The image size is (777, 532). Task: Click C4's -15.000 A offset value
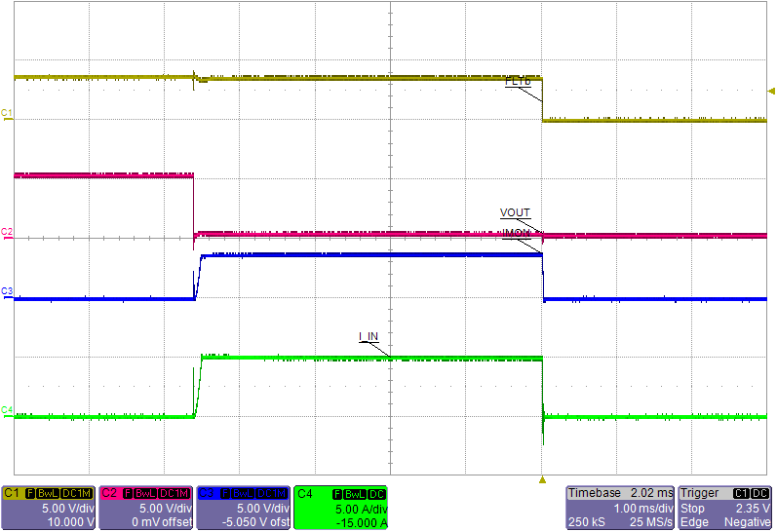[362, 523]
